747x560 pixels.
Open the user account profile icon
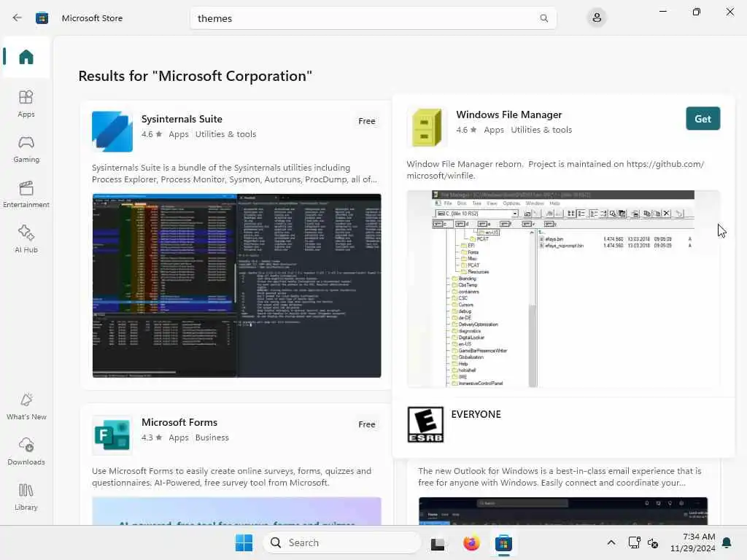597,18
